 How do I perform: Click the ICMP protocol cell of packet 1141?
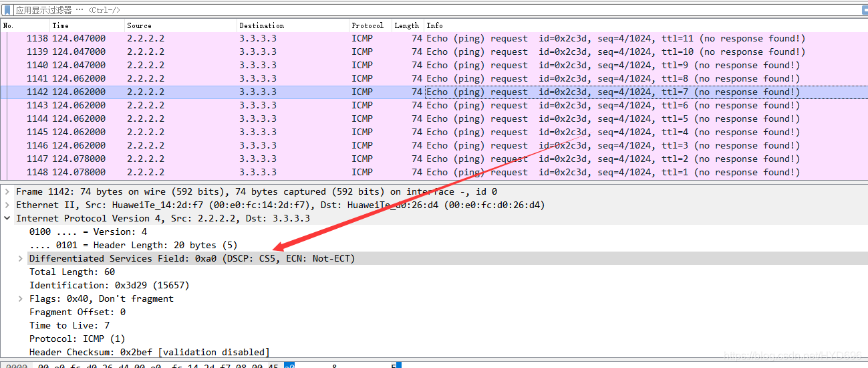click(x=362, y=79)
